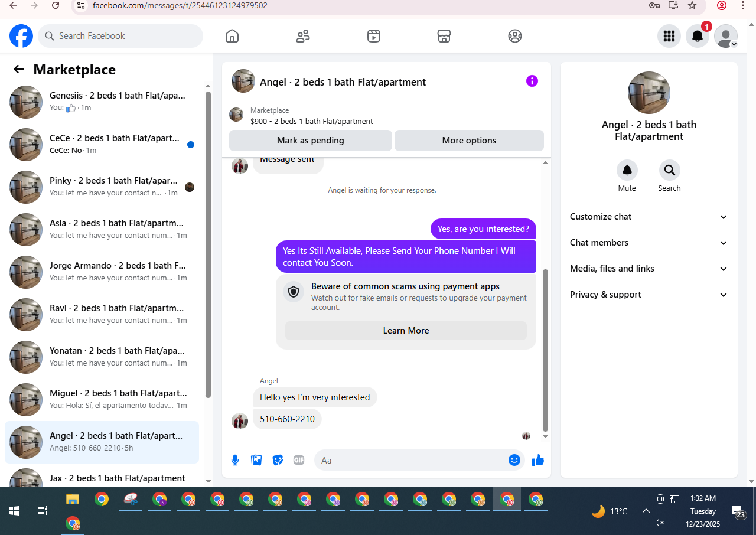Open the Friends icon in top navigation
The width and height of the screenshot is (756, 535).
click(303, 36)
